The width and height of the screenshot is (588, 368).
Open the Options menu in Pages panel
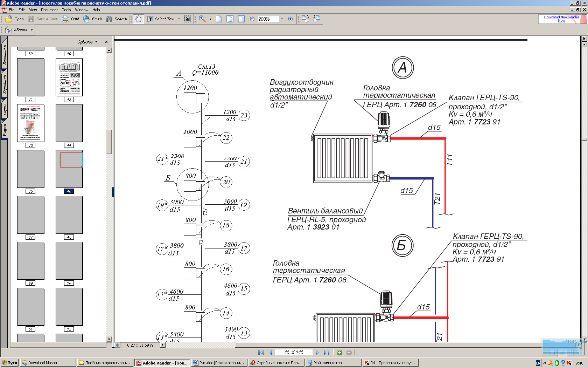coord(87,42)
